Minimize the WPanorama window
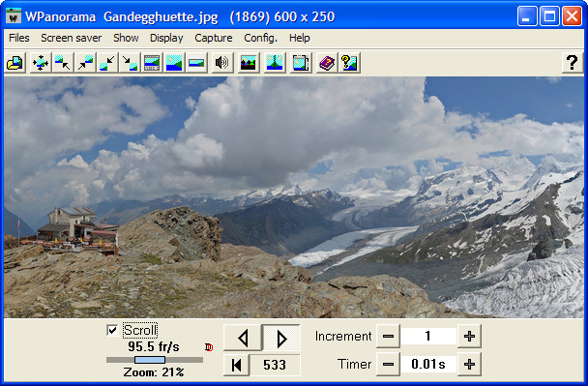Image resolution: width=588 pixels, height=386 pixels. coord(527,16)
